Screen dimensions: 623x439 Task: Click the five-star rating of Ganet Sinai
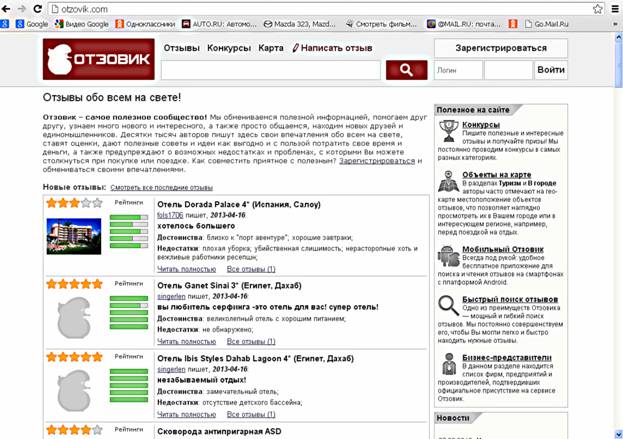[x=74, y=284]
